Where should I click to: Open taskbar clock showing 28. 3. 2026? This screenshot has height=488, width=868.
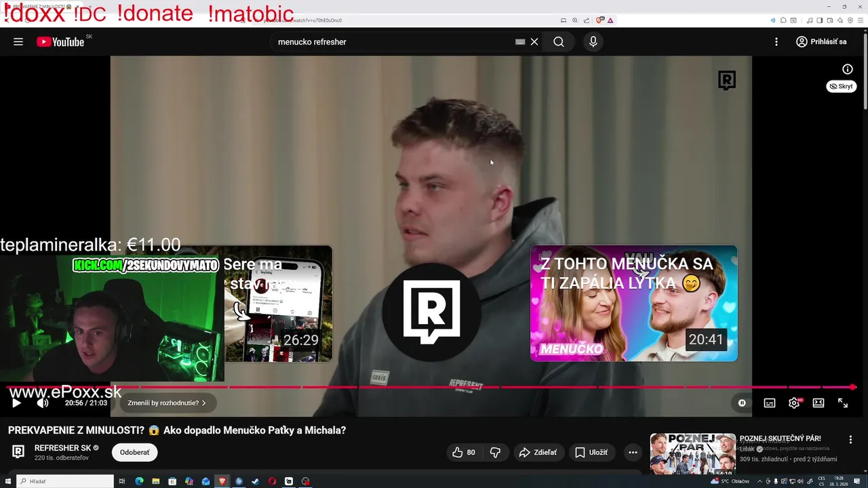pyautogui.click(x=840, y=481)
